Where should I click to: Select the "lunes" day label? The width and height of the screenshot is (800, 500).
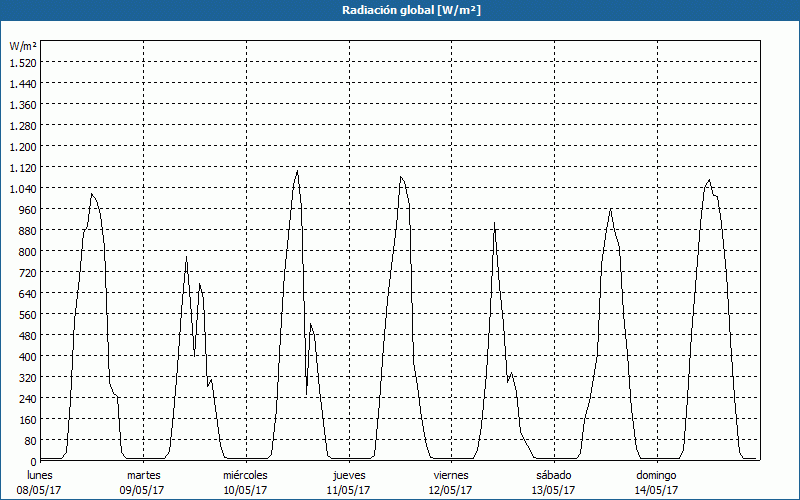pos(40,475)
